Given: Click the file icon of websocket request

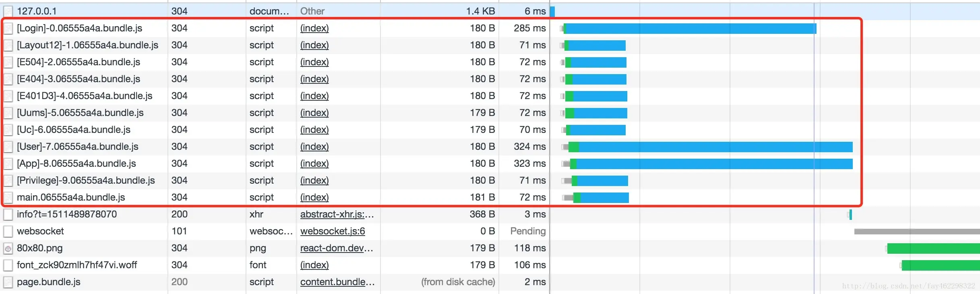Looking at the screenshot, I should pos(8,231).
